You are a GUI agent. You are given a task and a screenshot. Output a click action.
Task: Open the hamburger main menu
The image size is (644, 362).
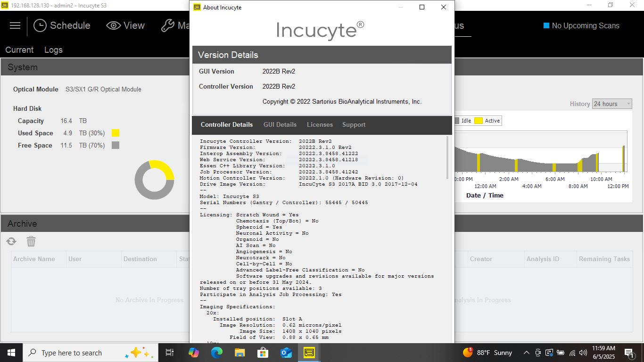click(15, 25)
